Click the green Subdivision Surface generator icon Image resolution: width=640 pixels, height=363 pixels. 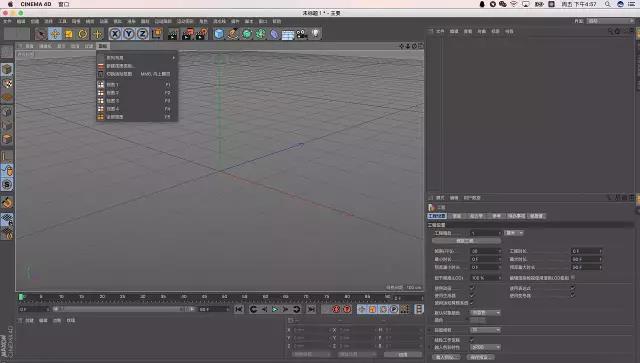[x=247, y=34]
